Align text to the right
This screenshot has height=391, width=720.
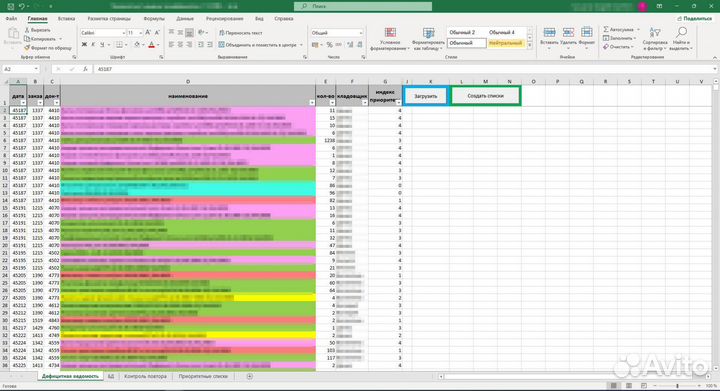(189, 45)
